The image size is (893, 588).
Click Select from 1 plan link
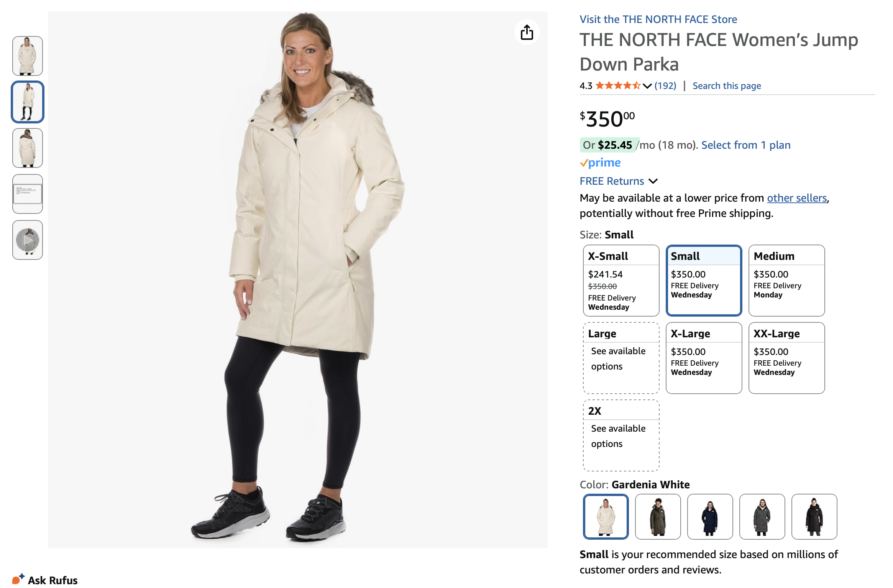(x=746, y=145)
